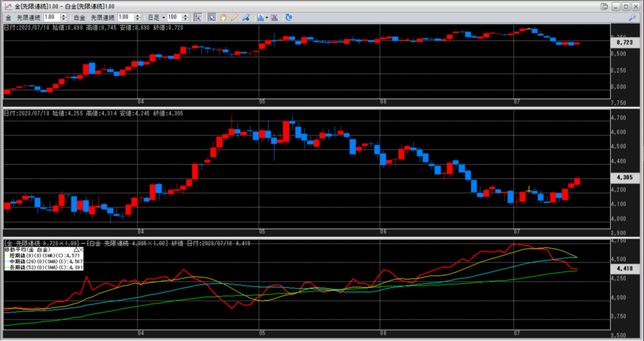This screenshot has height=341, width=644.
Task: Open settings with the wrench icon
Action: 633,18
